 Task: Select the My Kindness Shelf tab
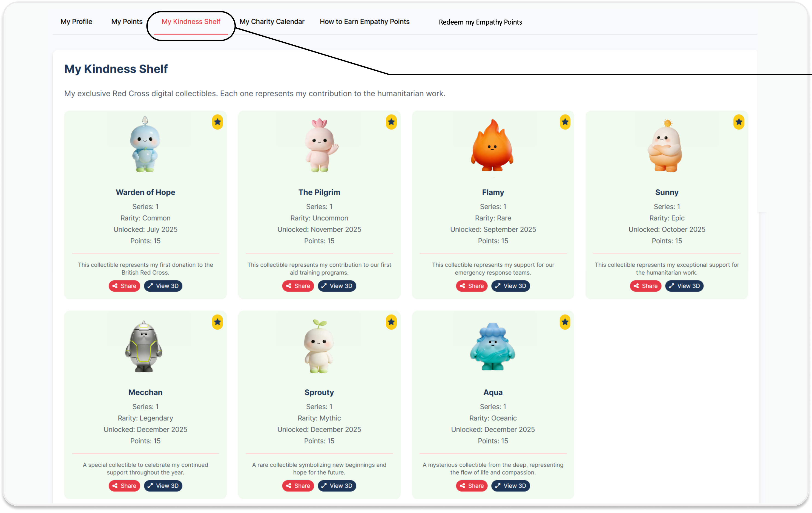pyautogui.click(x=191, y=22)
